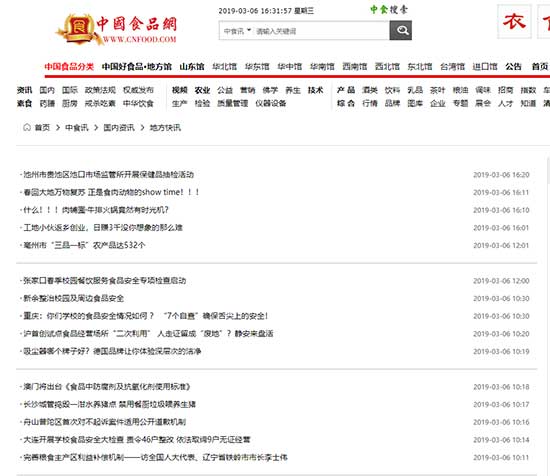Click the 养生 link
550x476 pixels.
tap(293, 90)
